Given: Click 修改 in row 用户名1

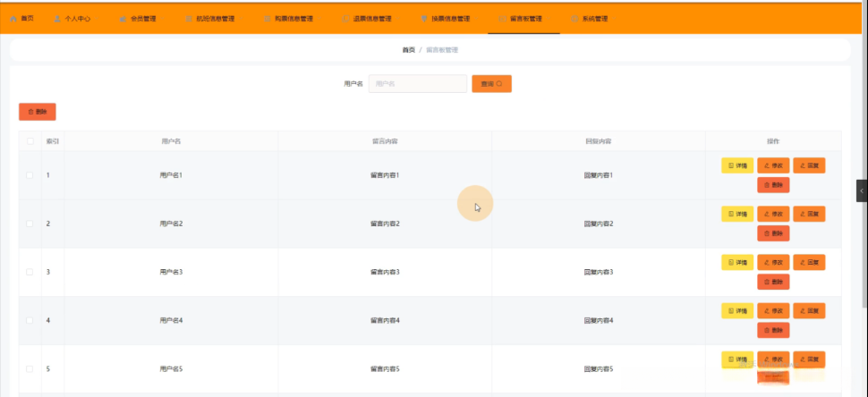Looking at the screenshot, I should [x=773, y=165].
